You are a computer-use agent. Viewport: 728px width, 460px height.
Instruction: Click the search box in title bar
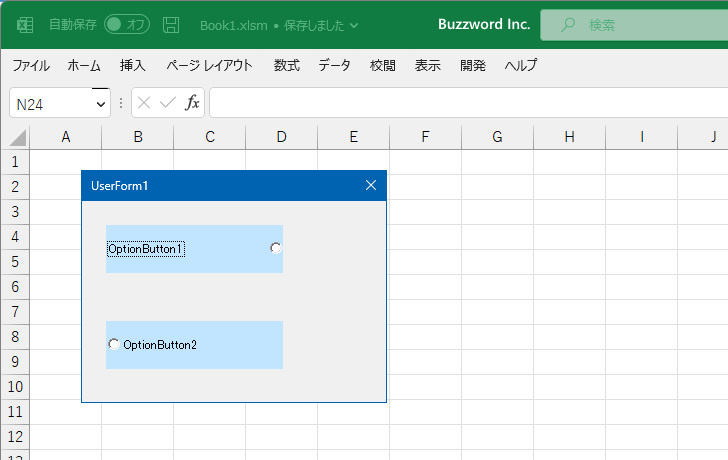(634, 25)
